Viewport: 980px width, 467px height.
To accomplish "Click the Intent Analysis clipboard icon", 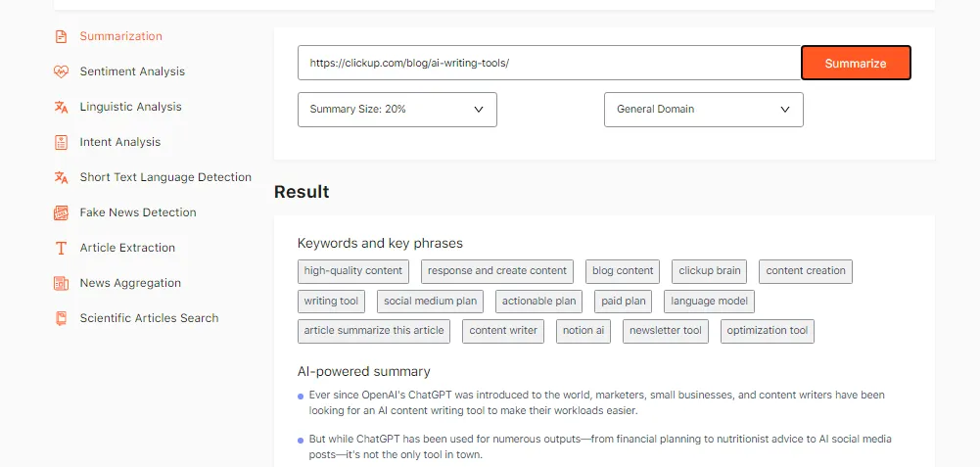I will 61,142.
